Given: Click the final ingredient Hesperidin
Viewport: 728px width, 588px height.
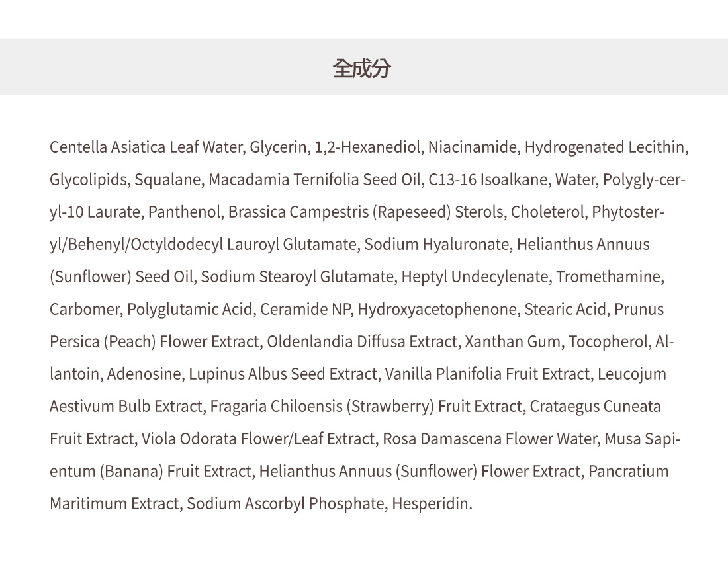Looking at the screenshot, I should 431,503.
